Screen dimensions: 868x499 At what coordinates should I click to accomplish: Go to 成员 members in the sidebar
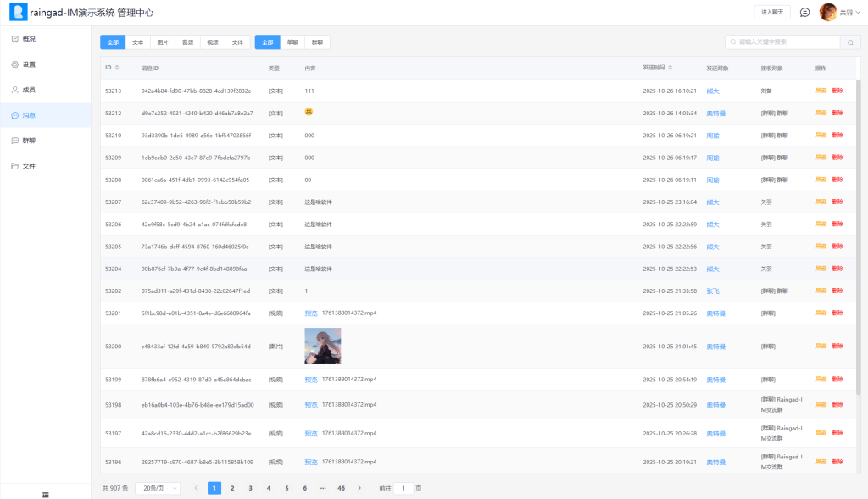[29, 90]
